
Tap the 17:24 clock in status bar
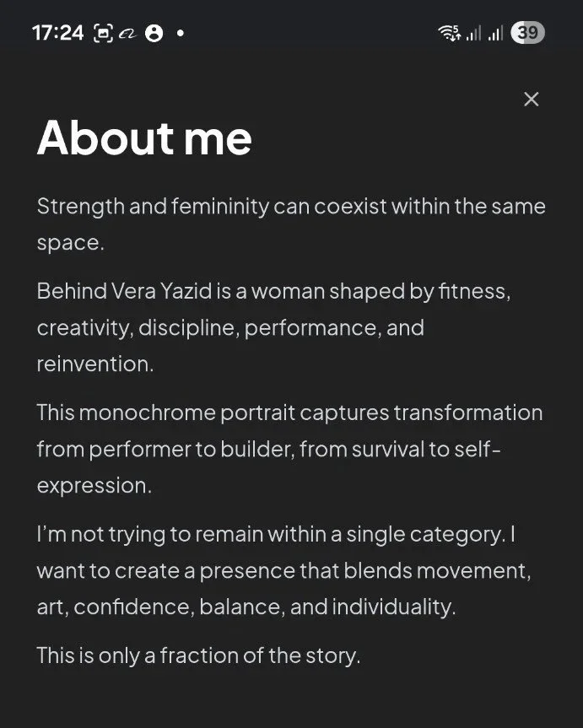tap(57, 33)
